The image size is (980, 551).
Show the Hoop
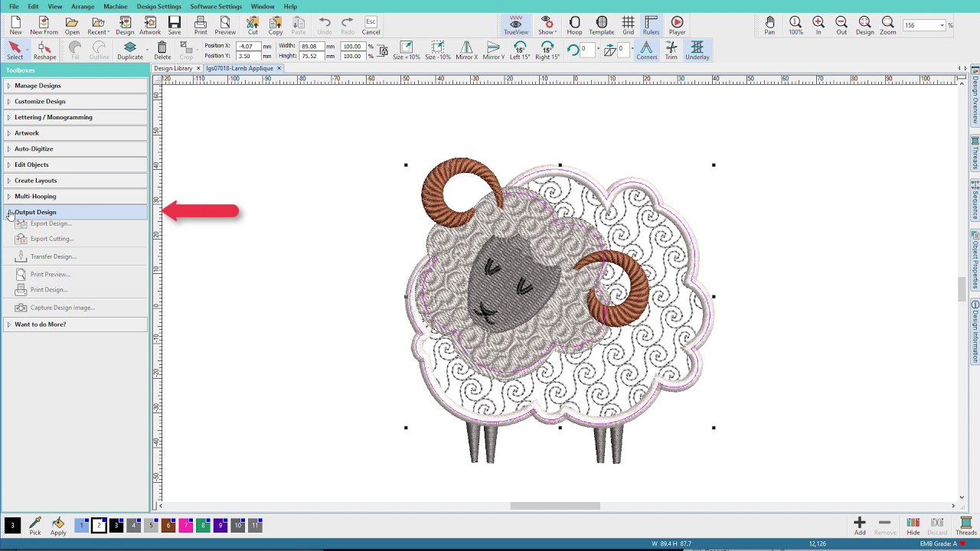pyautogui.click(x=574, y=25)
